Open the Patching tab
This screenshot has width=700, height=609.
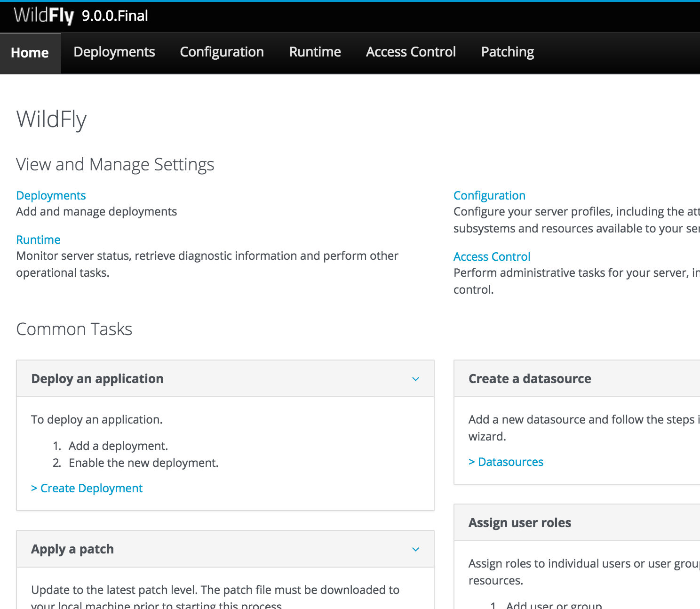(x=507, y=52)
